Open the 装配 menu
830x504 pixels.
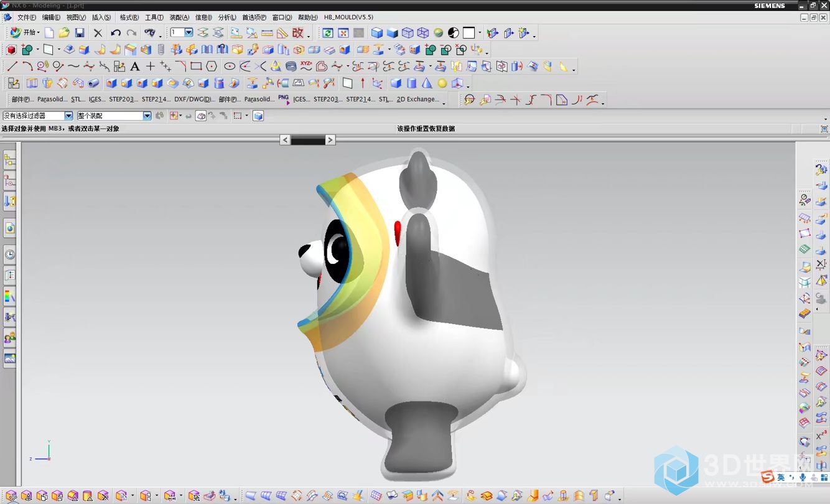(179, 17)
